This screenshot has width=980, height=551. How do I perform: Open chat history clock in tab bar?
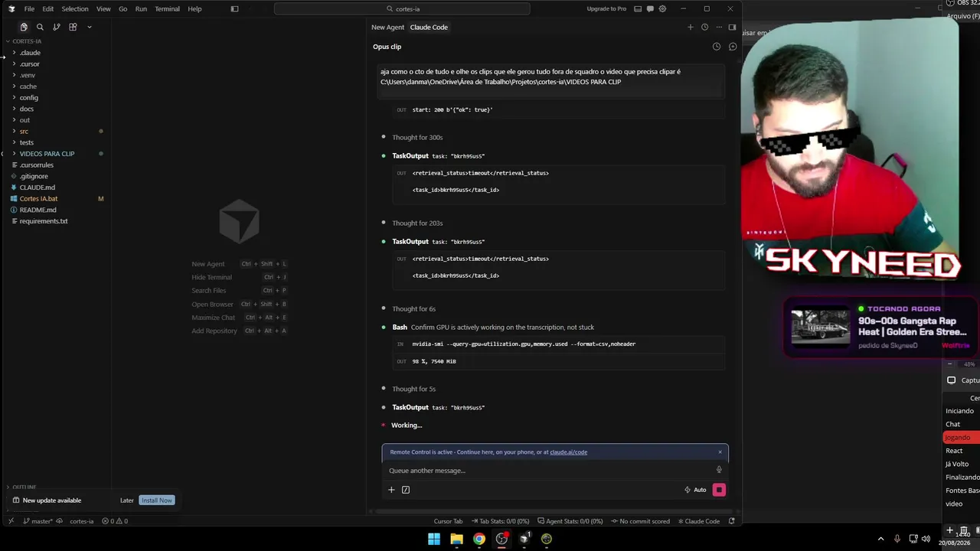click(704, 28)
